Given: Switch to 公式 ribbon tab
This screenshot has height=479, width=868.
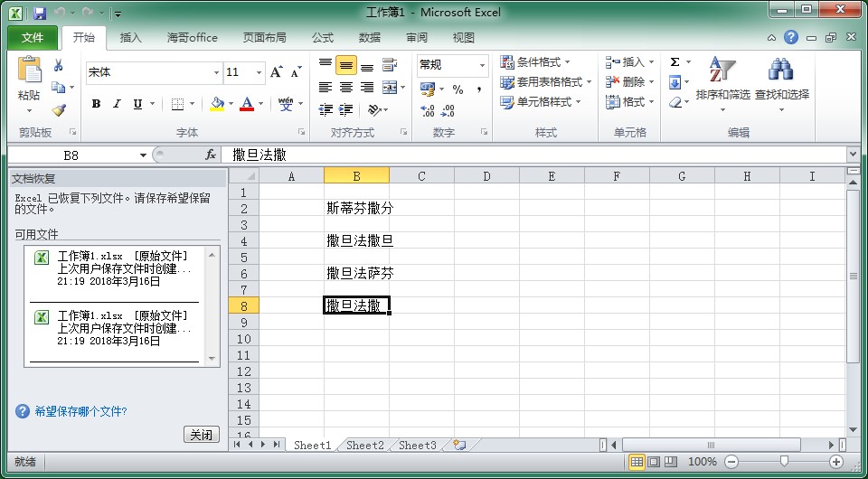Looking at the screenshot, I should (x=323, y=38).
